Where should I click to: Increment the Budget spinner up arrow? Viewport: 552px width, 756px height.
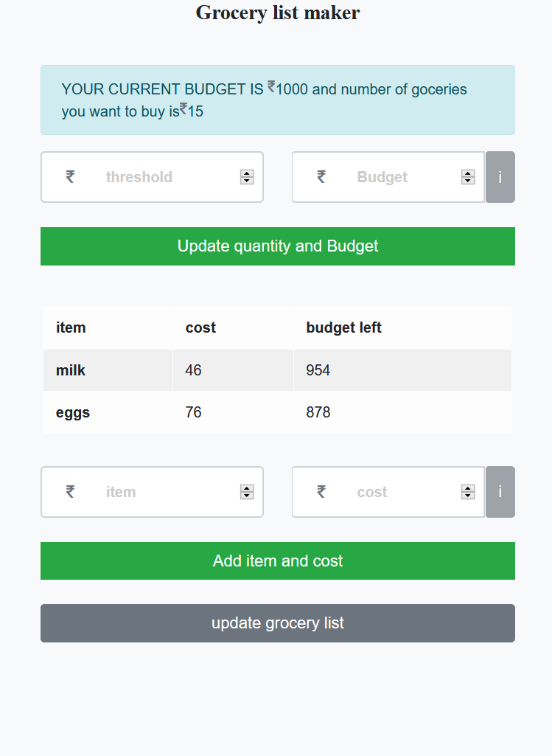468,173
